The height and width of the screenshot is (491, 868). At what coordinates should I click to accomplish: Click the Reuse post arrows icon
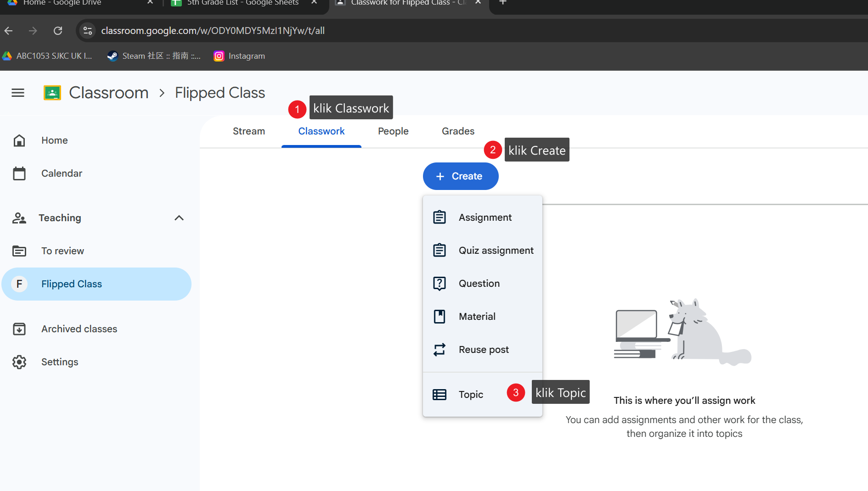[440, 350]
